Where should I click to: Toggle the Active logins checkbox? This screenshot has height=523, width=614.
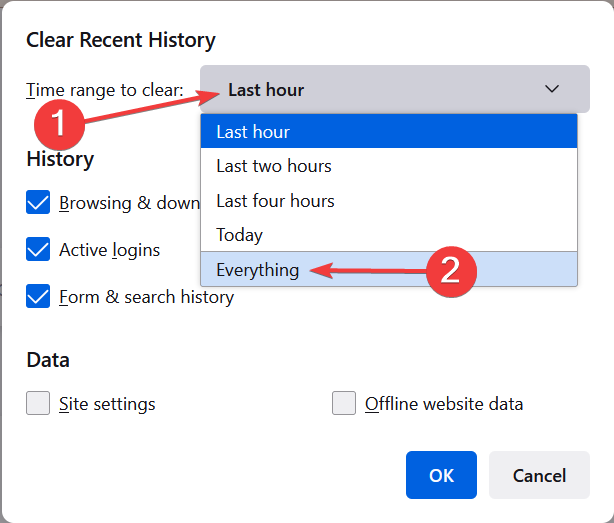pos(39,249)
